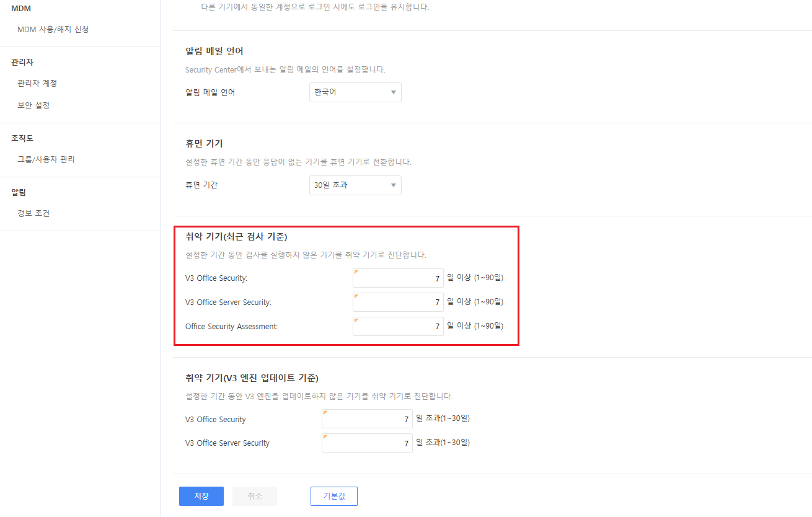Open the 알림 메일 언어 dropdown showing 한국어

click(355, 92)
